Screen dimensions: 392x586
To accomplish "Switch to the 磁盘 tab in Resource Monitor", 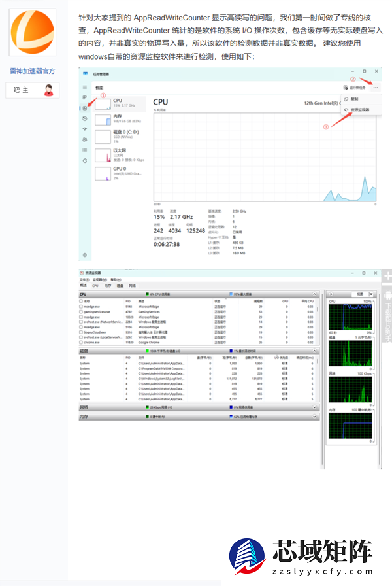I will click(x=120, y=286).
